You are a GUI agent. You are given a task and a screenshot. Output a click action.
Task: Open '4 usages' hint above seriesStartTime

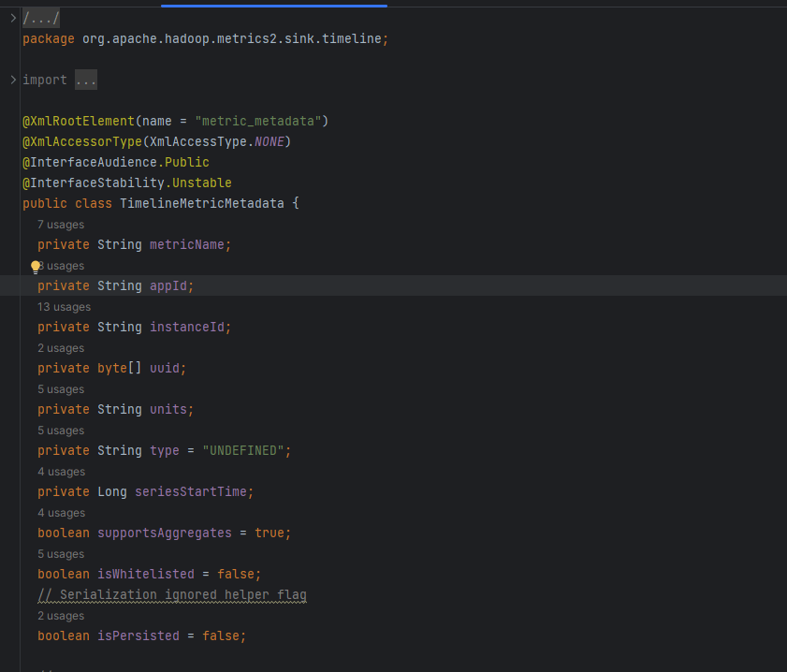click(x=61, y=472)
